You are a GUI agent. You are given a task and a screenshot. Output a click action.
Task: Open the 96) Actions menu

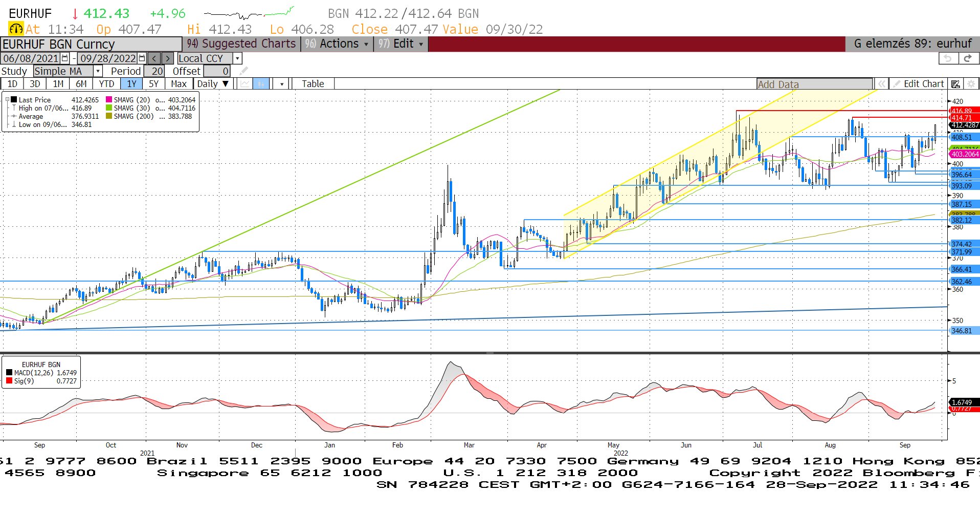coord(337,44)
